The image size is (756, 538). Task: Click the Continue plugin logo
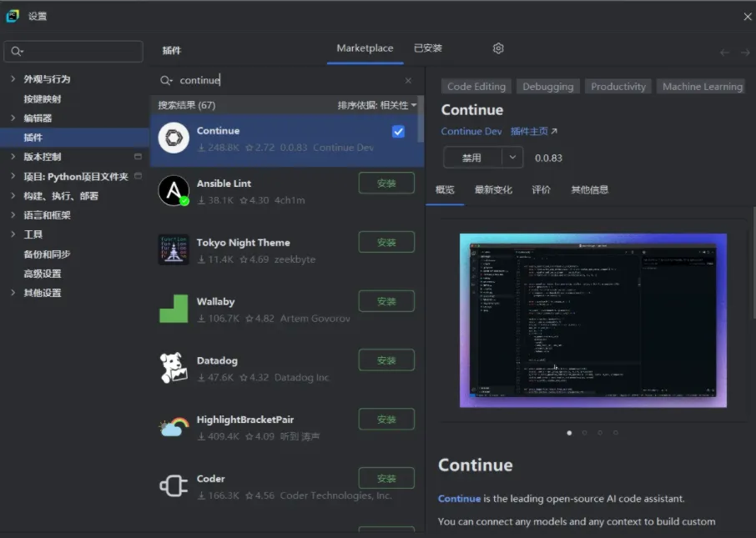click(174, 138)
